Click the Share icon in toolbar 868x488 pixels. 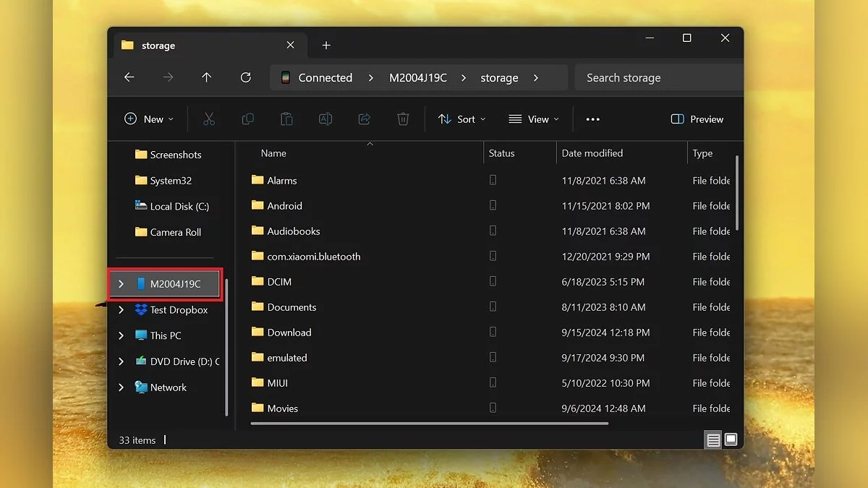365,119
